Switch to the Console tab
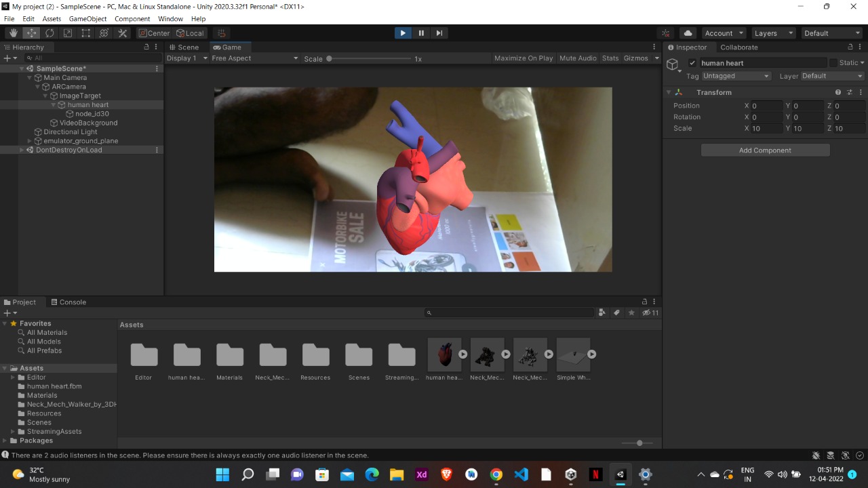 68,302
